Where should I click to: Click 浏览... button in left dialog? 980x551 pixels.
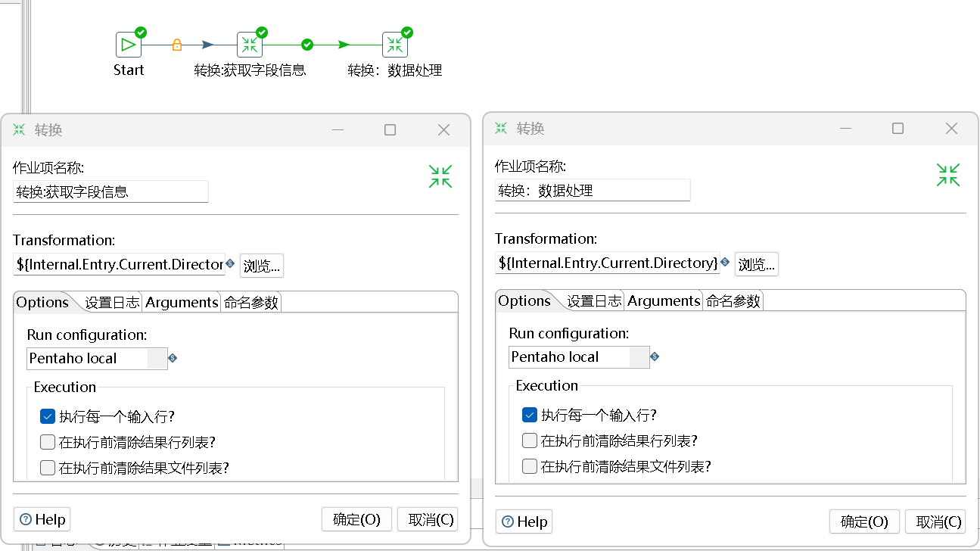[262, 266]
